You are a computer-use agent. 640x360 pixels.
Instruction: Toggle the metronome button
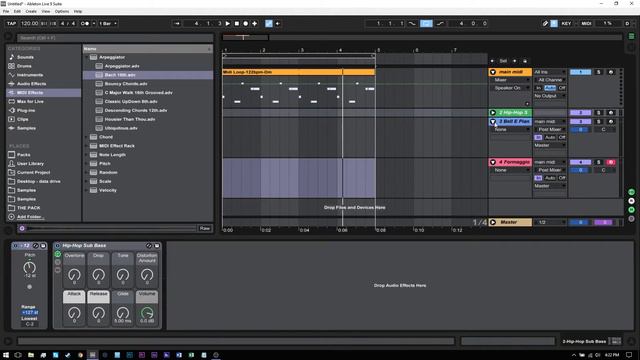click(x=85, y=24)
